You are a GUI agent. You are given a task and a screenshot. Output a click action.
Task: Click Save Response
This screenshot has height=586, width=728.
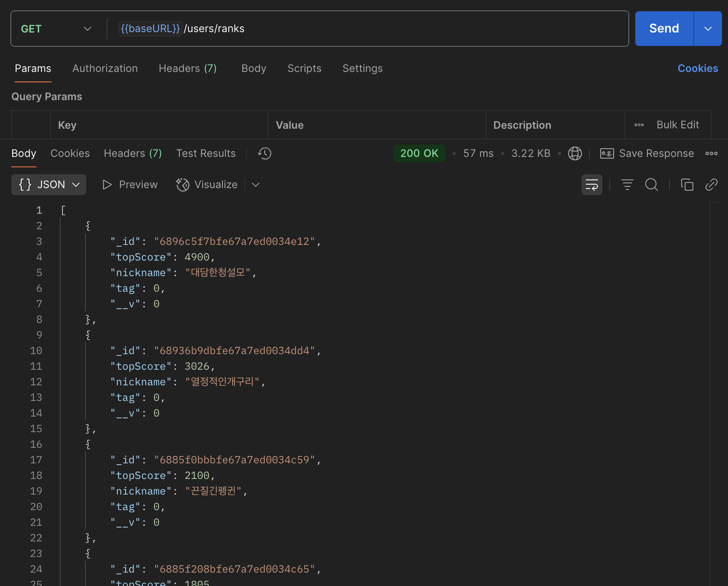tap(656, 153)
